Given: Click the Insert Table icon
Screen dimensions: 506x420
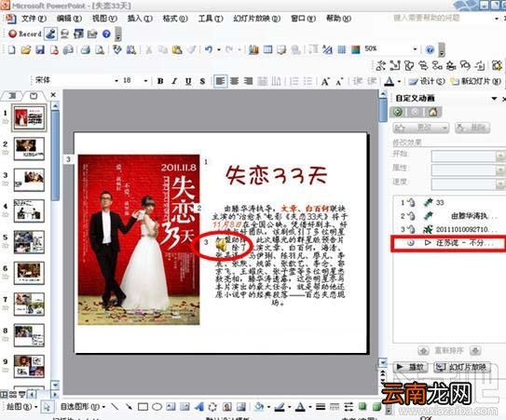Looking at the screenshot, I should (x=267, y=49).
